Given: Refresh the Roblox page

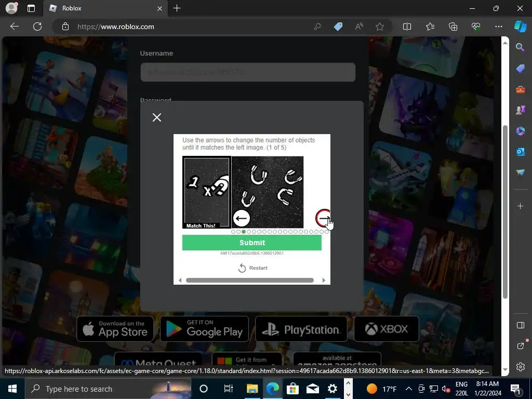Looking at the screenshot, I should point(37,26).
